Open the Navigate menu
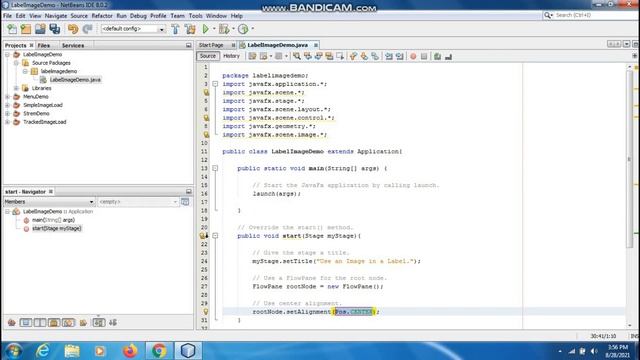 (56, 16)
